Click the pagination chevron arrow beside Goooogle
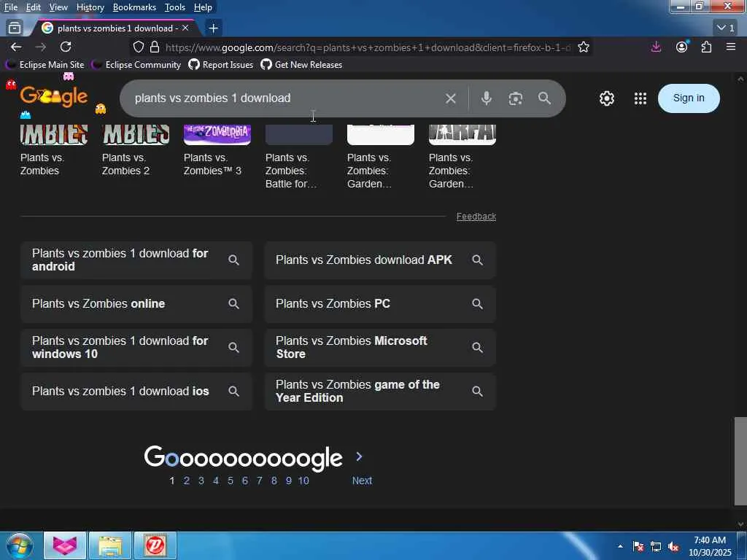 359,456
